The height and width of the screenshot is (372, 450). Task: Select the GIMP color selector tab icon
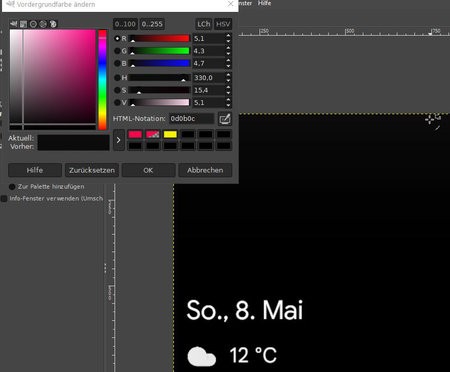click(14, 24)
